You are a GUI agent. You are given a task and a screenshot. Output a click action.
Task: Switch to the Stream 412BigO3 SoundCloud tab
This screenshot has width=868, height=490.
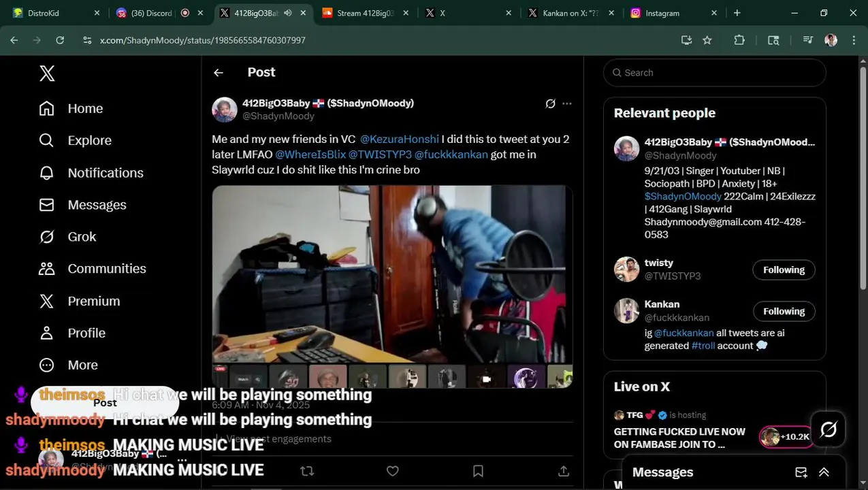coord(366,13)
